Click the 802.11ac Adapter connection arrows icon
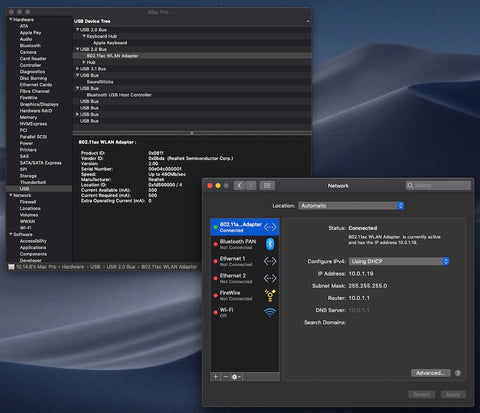The width and height of the screenshot is (480, 413). [x=270, y=227]
